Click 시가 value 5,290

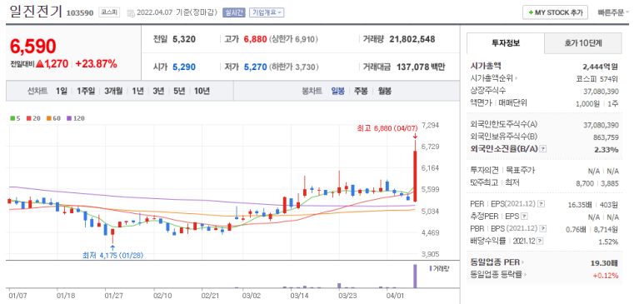(184, 67)
